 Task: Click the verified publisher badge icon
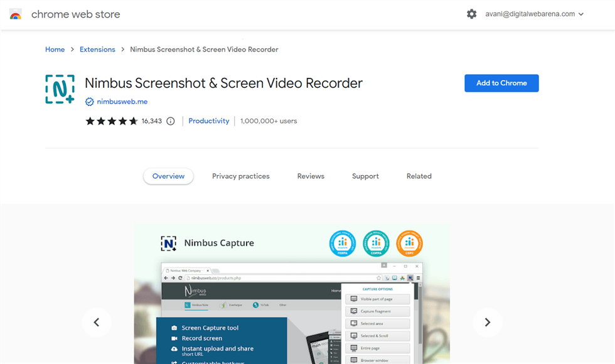tap(89, 102)
